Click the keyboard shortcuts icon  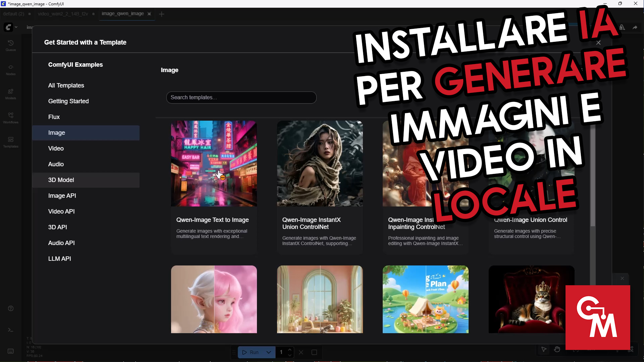tap(11, 351)
